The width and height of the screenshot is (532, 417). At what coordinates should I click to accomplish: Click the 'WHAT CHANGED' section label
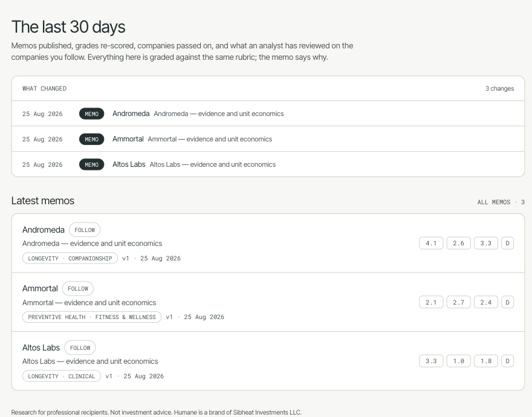click(45, 89)
